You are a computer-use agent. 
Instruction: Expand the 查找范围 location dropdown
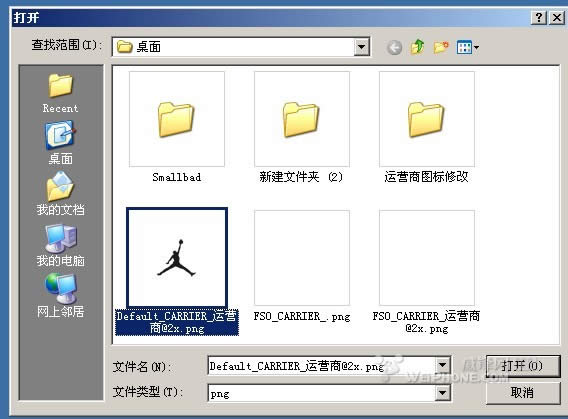point(361,47)
